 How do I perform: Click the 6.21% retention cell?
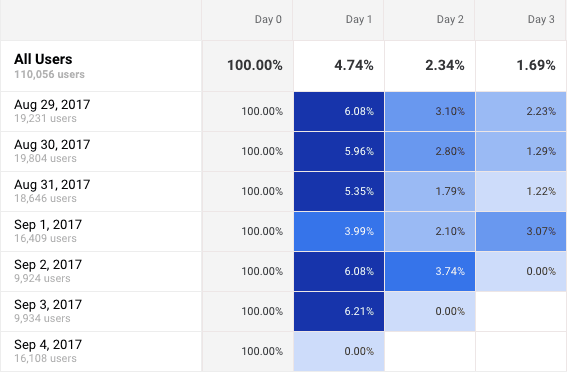339,312
